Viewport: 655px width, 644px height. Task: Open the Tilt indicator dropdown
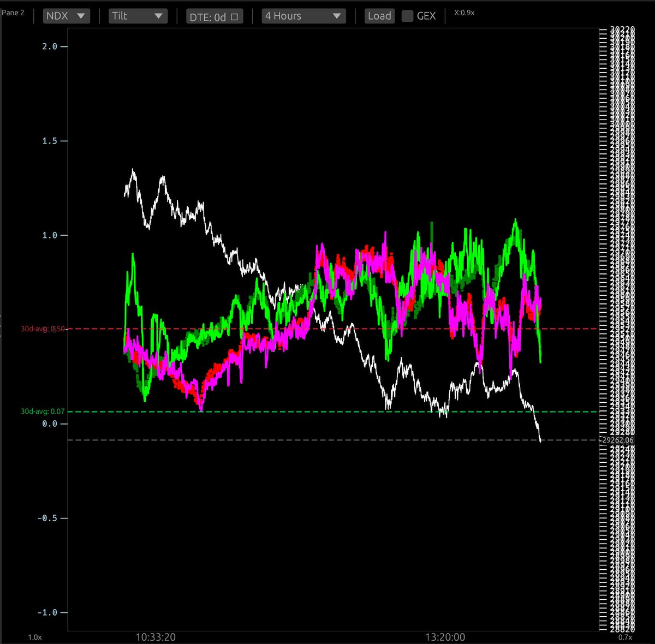(138, 16)
